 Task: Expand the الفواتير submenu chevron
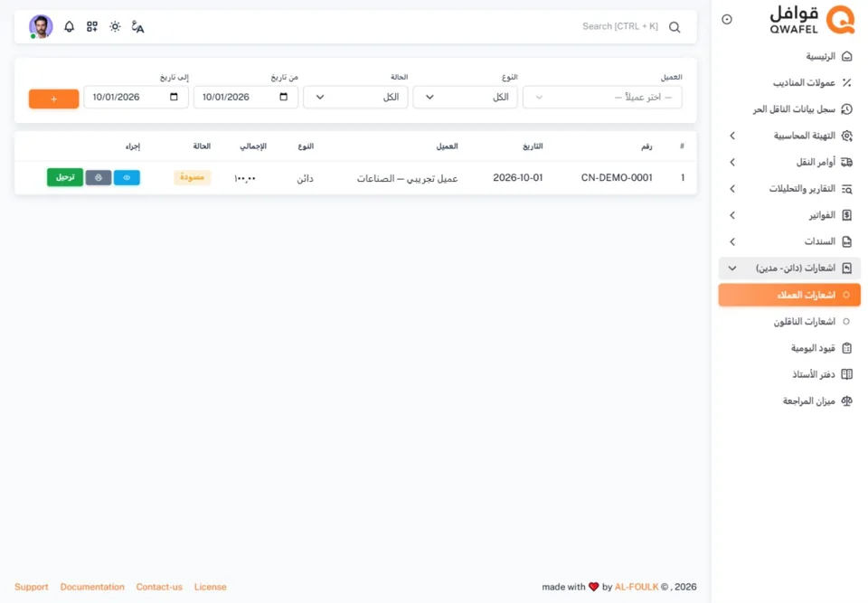pyautogui.click(x=732, y=215)
